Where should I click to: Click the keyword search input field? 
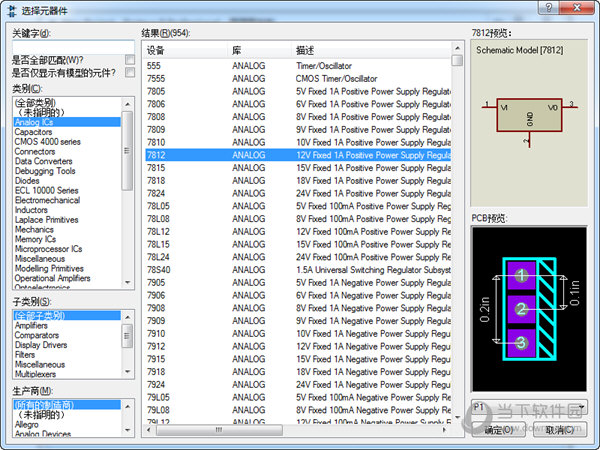tap(73, 47)
